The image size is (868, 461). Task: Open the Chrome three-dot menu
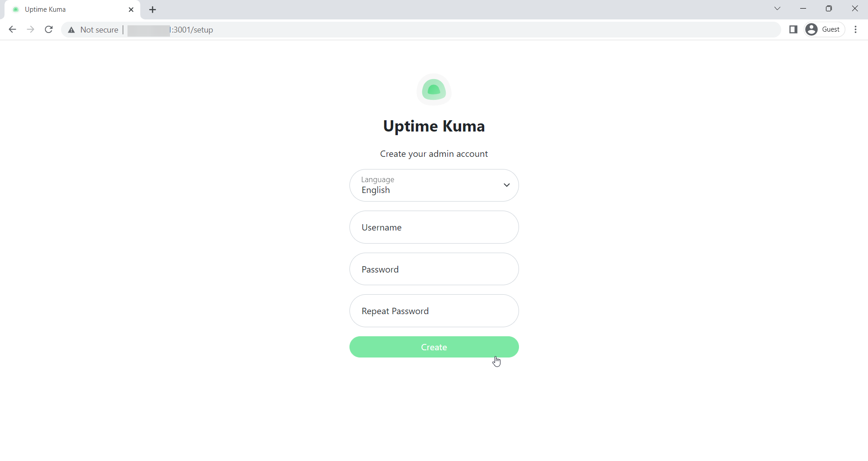click(855, 29)
